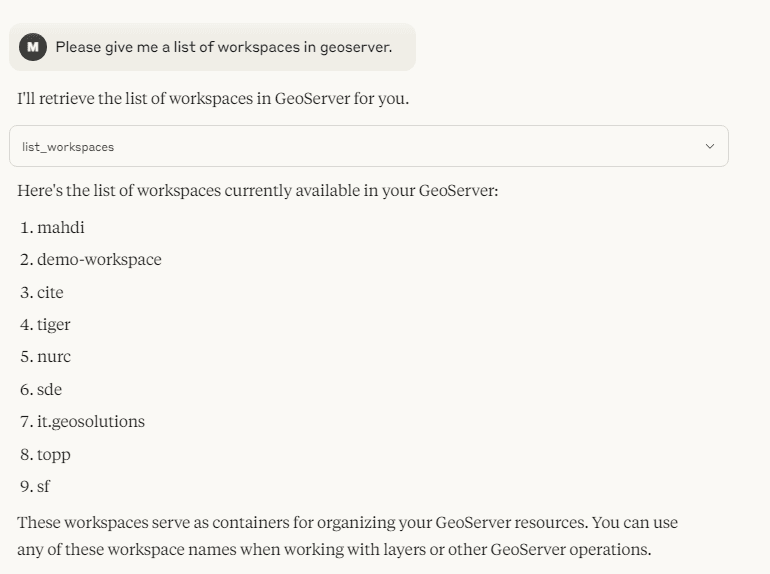Open the list_workspaces tool result box
The width and height of the screenshot is (770, 574).
tap(369, 146)
